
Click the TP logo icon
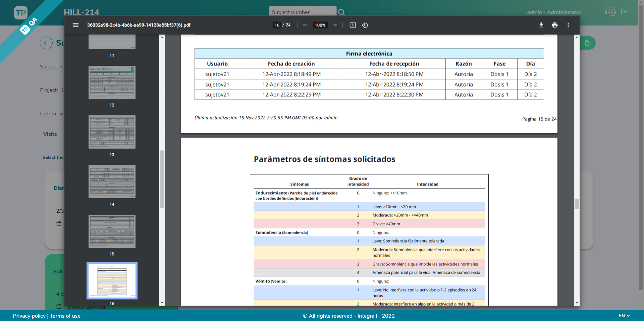pyautogui.click(x=21, y=13)
